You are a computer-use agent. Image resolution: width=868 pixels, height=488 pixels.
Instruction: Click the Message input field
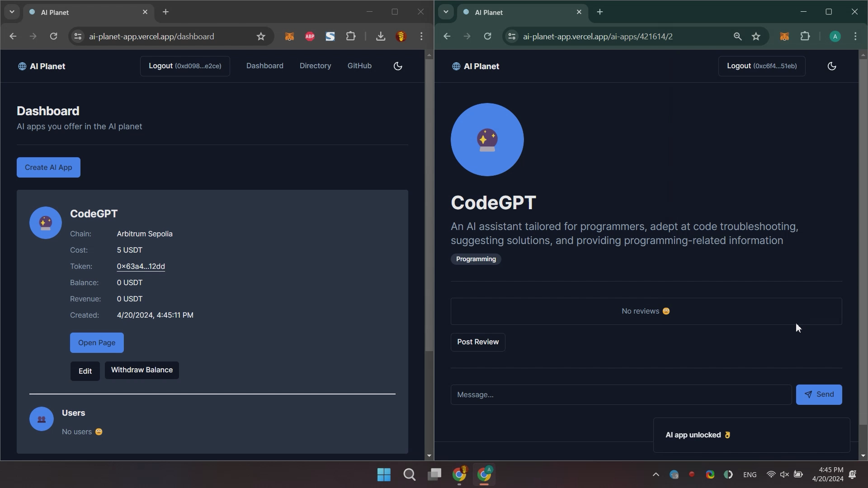tap(621, 395)
